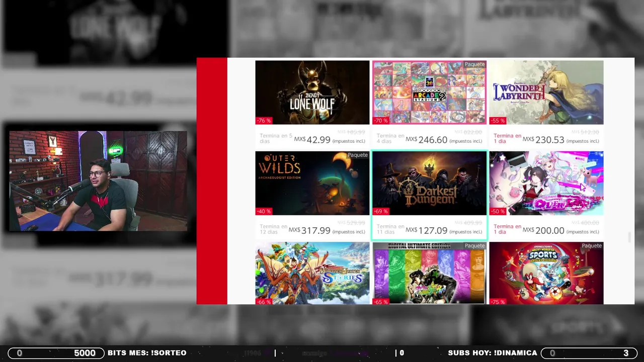The width and height of the screenshot is (644, 362).
Task: Click the MX$ 230.53 price
Action: 543,140
